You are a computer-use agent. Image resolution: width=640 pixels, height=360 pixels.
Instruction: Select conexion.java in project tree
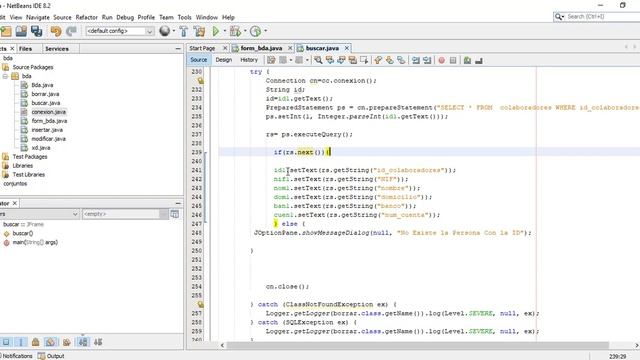coord(48,112)
